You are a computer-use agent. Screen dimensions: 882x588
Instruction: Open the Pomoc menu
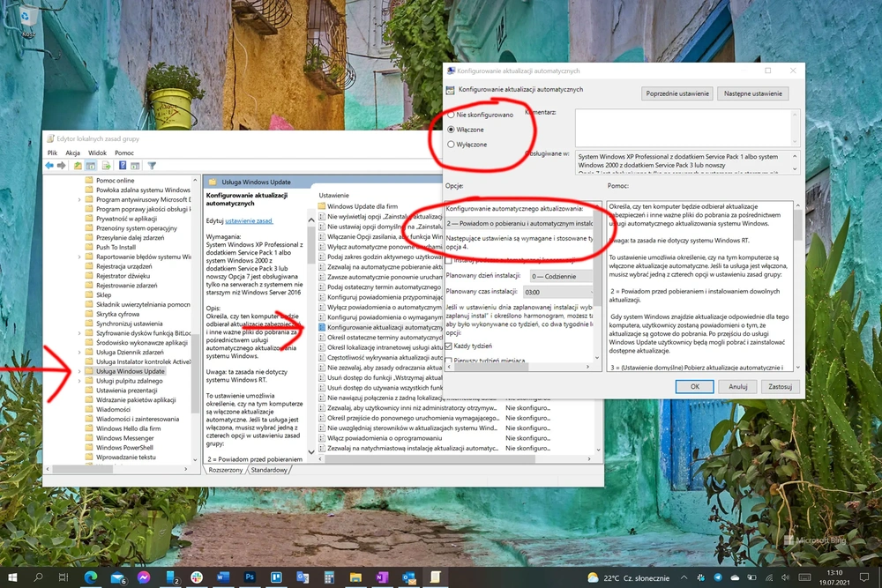point(124,153)
